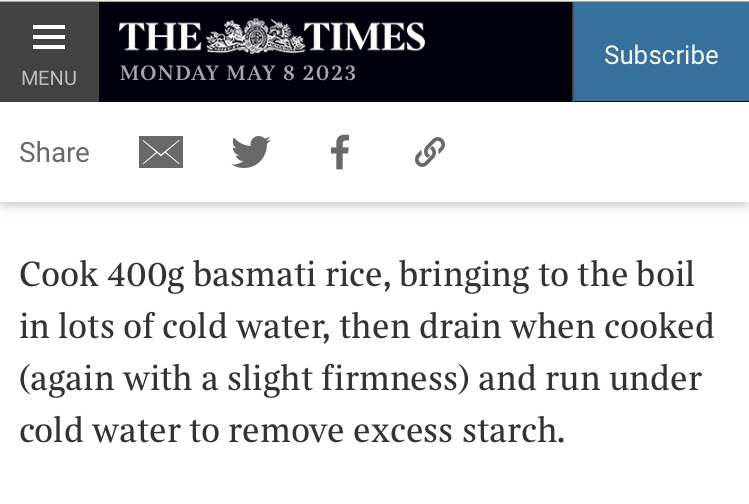The width and height of the screenshot is (749, 504).
Task: Share the article on Twitter
Action: 251,152
